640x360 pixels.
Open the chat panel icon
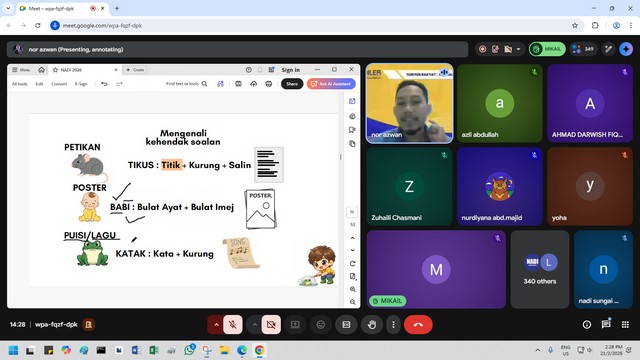click(606, 324)
